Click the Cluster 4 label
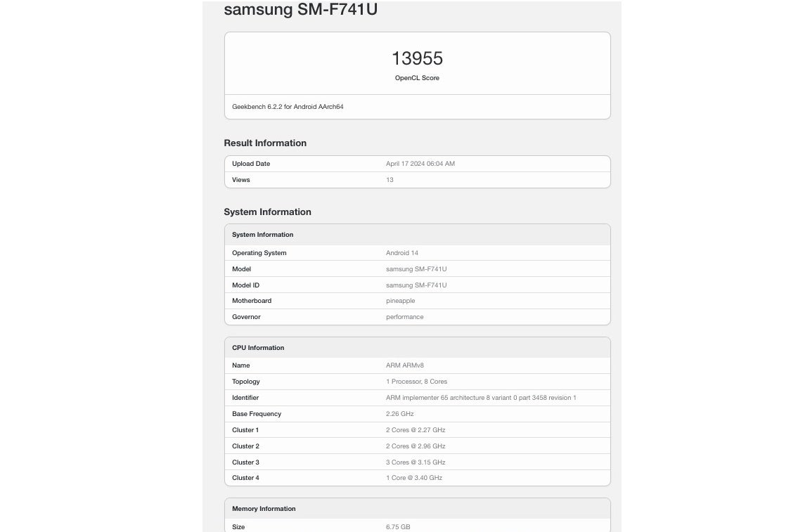The image size is (798, 532). 245,478
